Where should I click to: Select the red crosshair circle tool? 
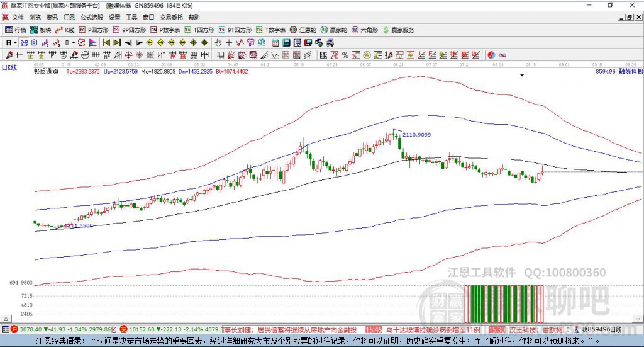coord(128,55)
